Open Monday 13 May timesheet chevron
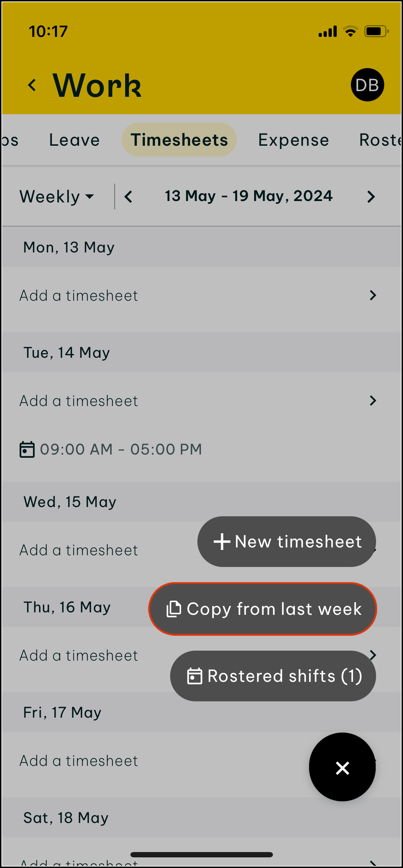 tap(373, 295)
